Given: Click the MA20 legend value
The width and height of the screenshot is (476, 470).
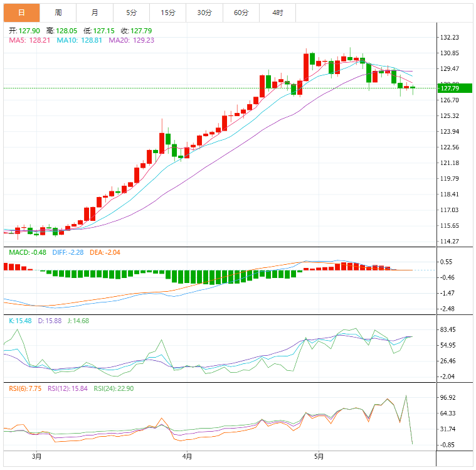Looking at the screenshot, I should [132, 40].
